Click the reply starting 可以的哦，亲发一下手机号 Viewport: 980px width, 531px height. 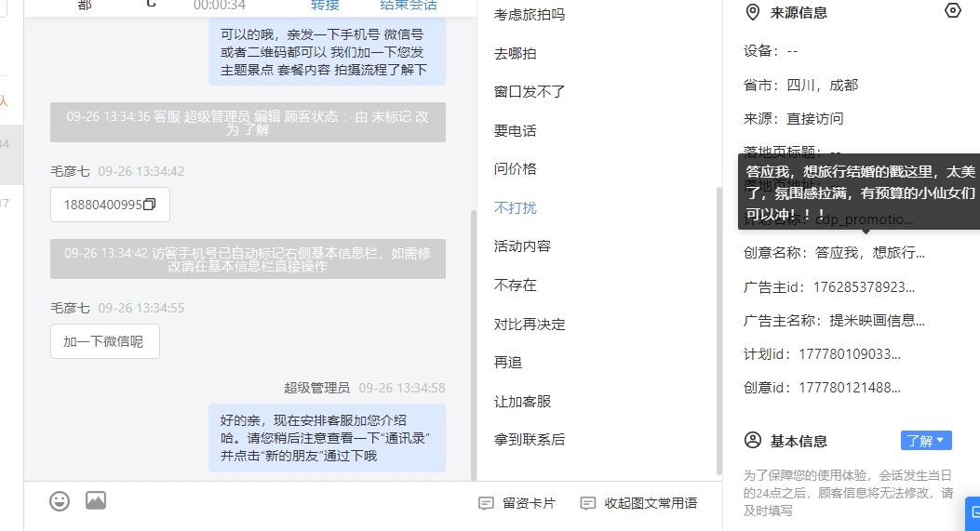coord(327,52)
